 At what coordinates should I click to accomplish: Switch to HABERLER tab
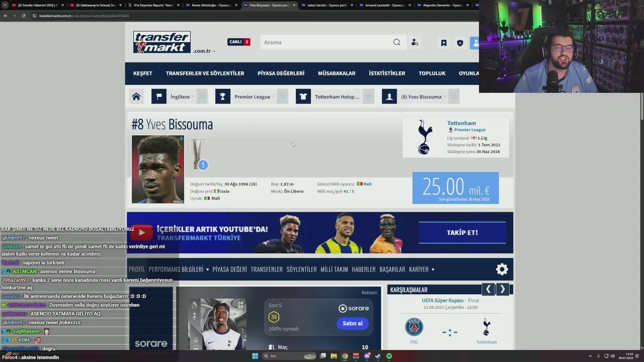point(364,269)
